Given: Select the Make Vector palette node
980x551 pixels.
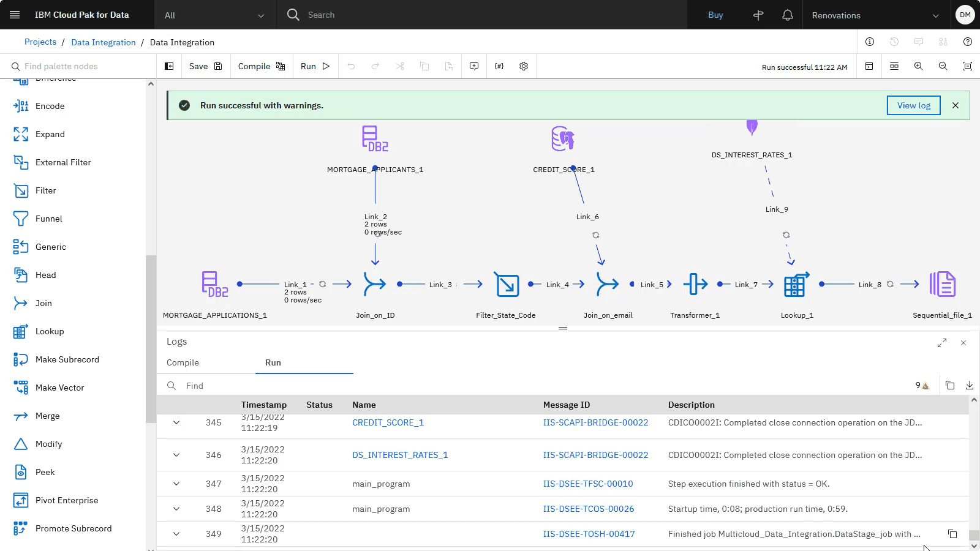Looking at the screenshot, I should pyautogui.click(x=72, y=388).
